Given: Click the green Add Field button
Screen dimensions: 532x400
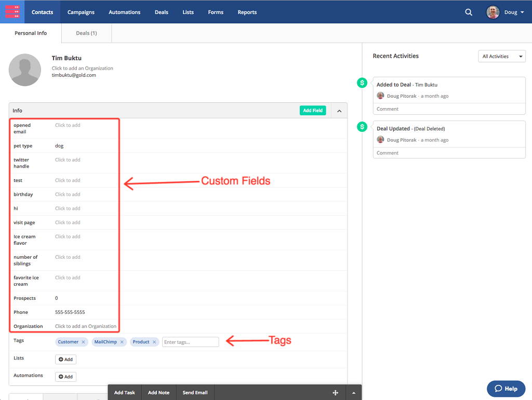Looking at the screenshot, I should (313, 111).
